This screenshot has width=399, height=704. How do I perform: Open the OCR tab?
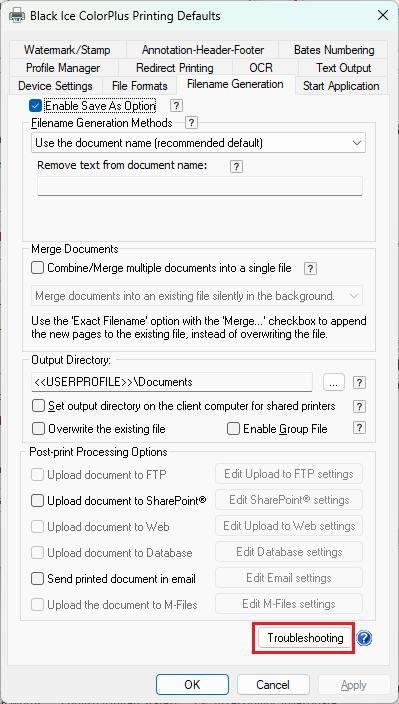[261, 68]
